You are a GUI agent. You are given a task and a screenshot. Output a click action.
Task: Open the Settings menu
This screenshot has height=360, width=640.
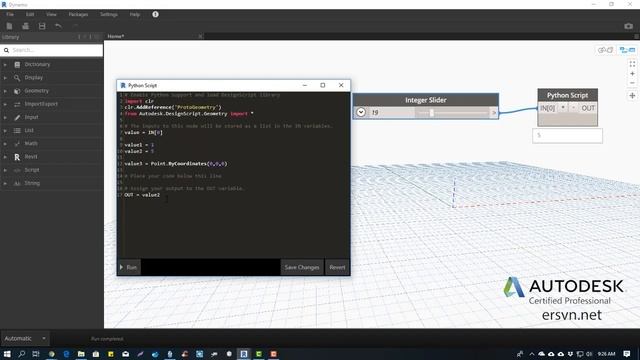pyautogui.click(x=109, y=14)
